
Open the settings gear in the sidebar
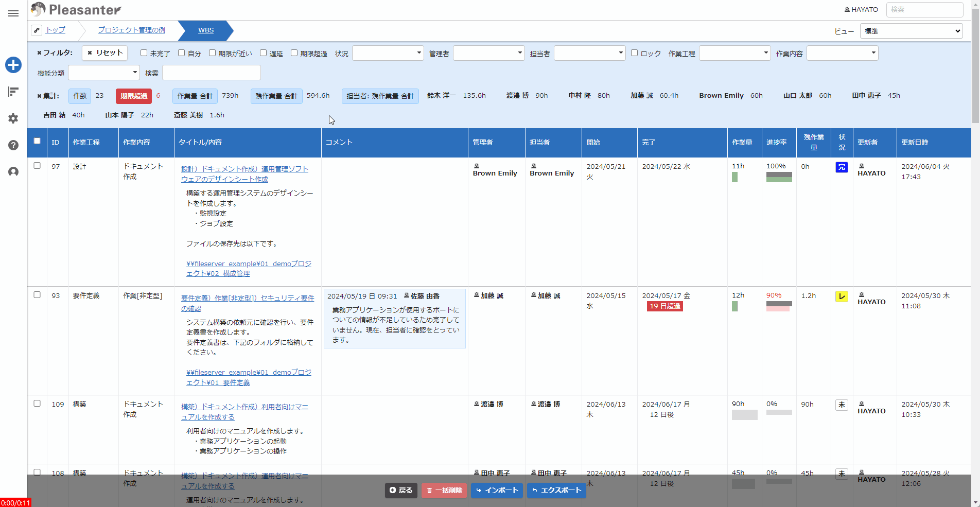[13, 118]
